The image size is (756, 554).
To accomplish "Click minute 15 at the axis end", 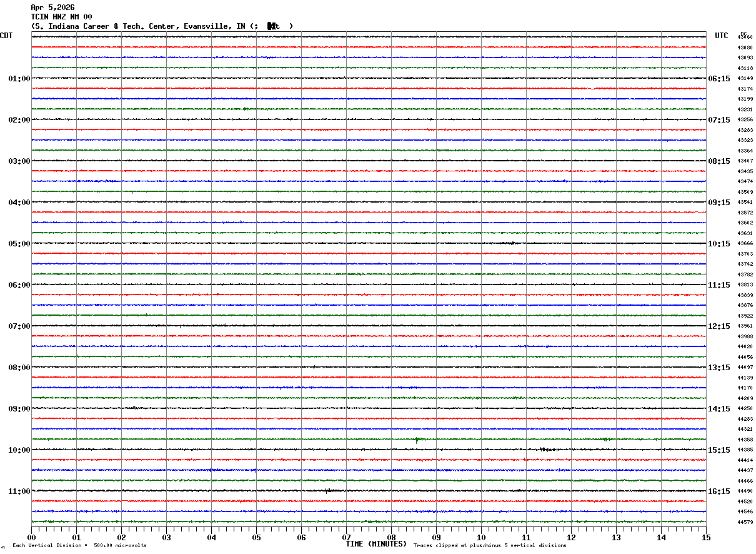I will [x=706, y=537].
